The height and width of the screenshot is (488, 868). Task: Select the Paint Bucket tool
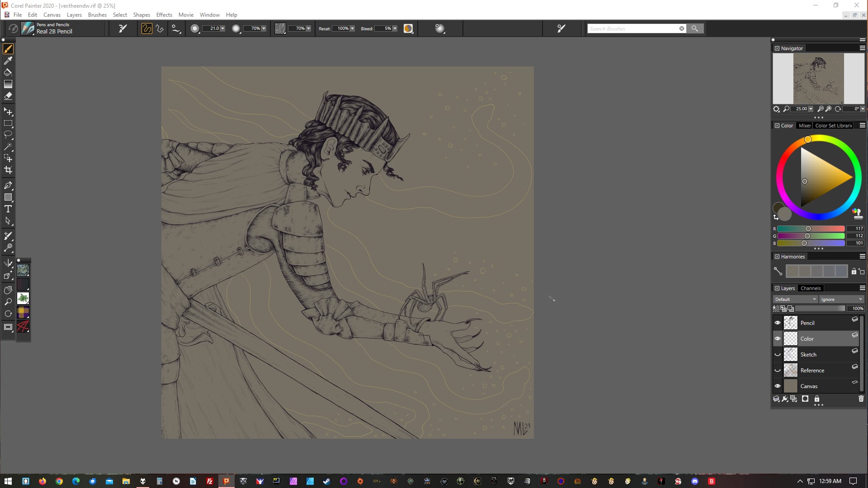click(x=8, y=72)
